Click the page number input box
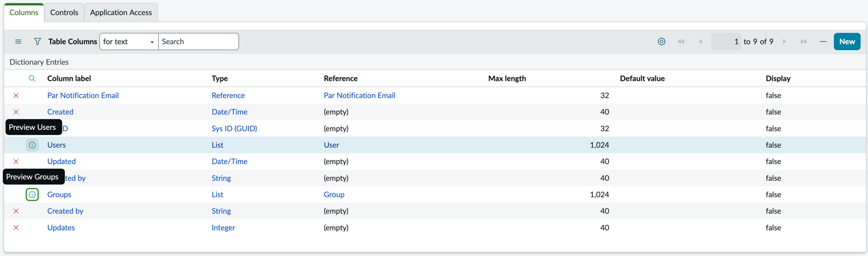 [726, 41]
